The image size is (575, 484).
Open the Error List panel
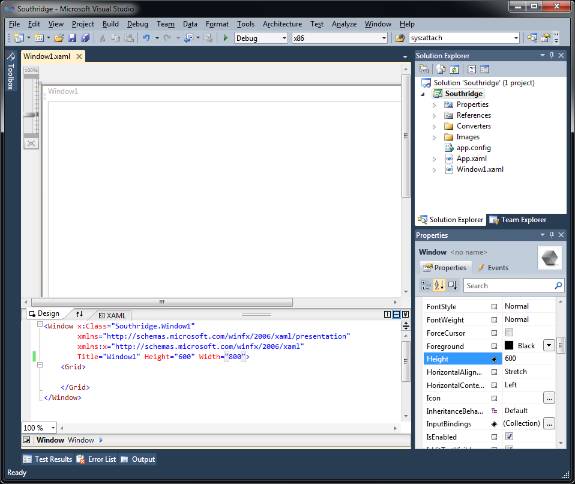pyautogui.click(x=96, y=459)
